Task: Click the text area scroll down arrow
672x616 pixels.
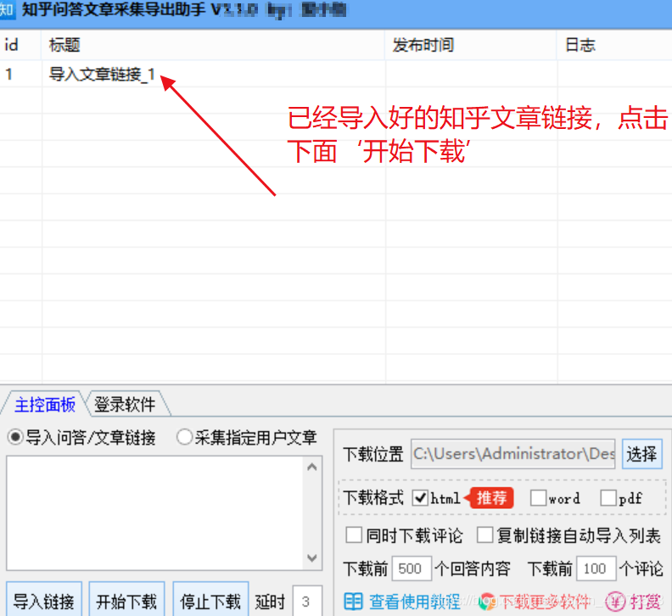Action: (312, 558)
